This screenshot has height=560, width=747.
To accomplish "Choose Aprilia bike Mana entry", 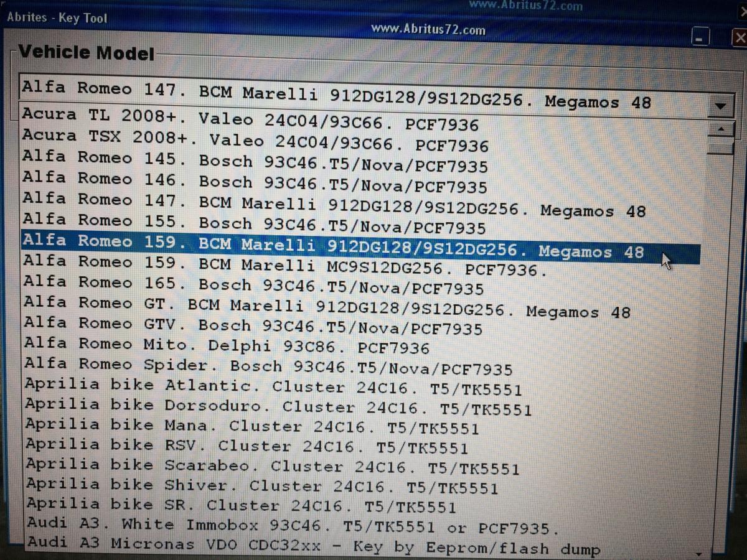I will coord(252,427).
